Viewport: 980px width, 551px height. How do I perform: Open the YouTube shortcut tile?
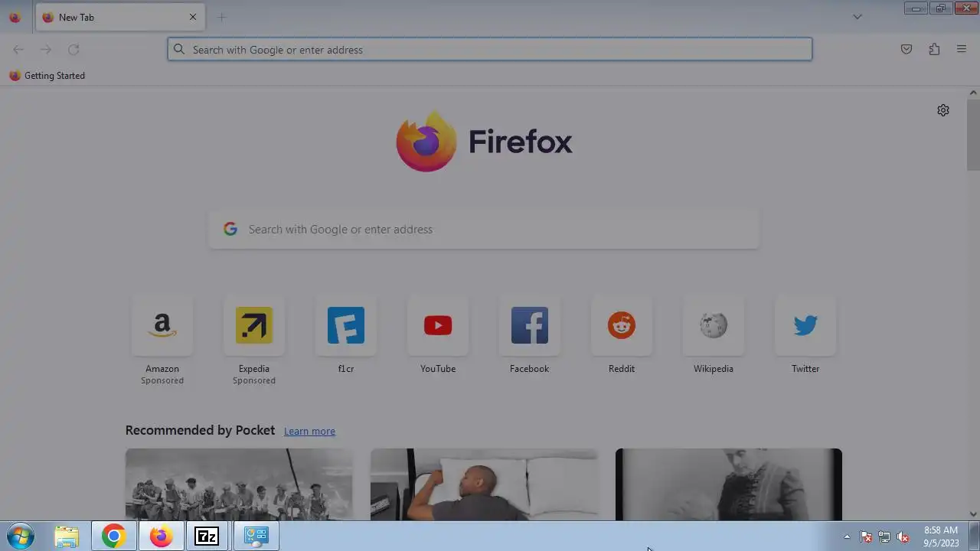pos(438,326)
